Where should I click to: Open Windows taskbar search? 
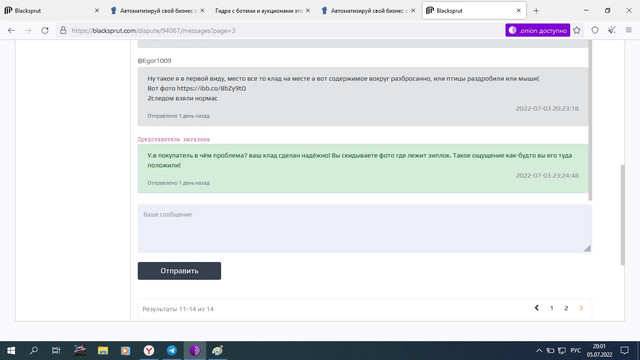34,351
